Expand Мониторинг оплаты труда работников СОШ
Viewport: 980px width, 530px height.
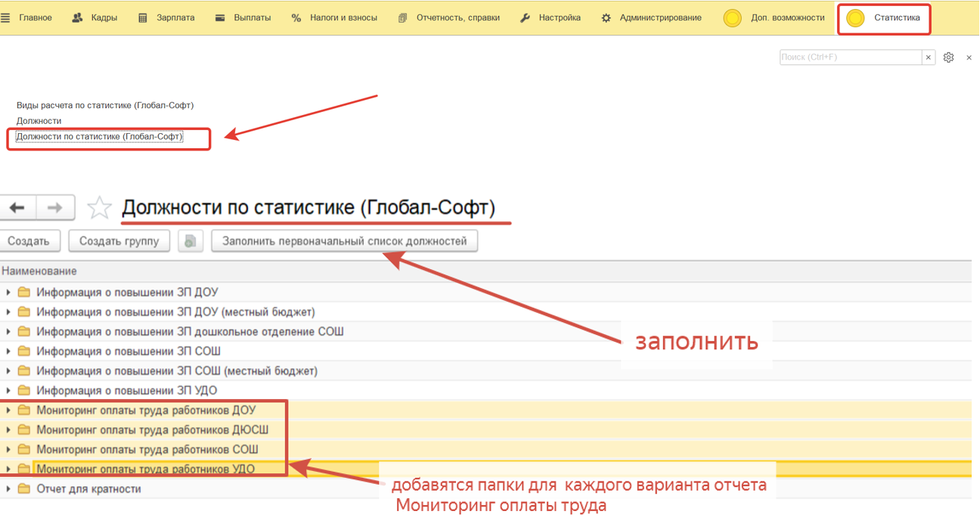point(8,449)
